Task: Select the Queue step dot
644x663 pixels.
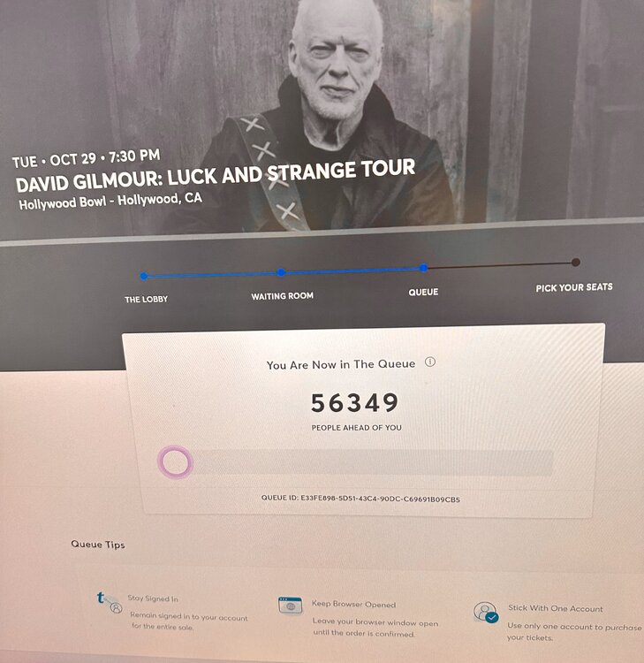Action: pos(424,268)
